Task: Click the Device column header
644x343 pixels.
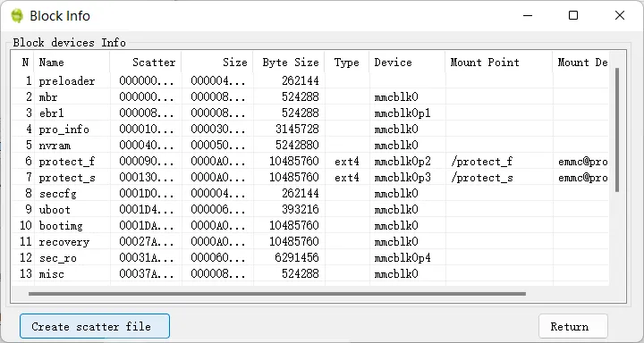Action: [x=407, y=63]
